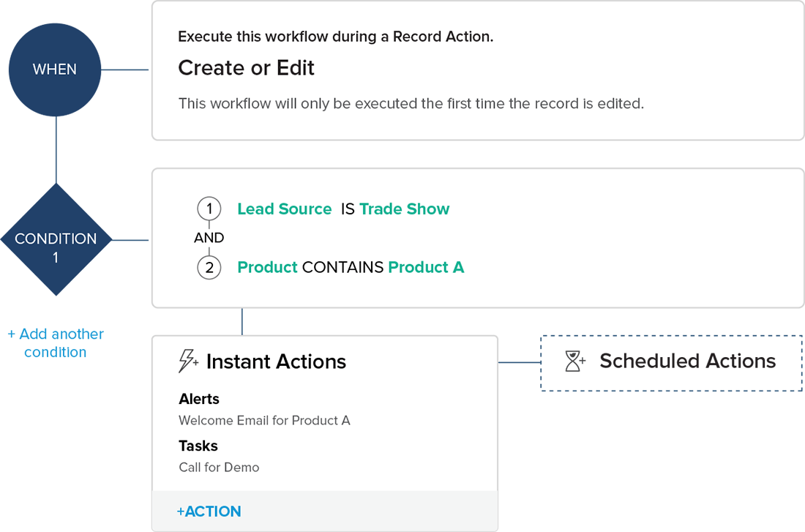
Task: Click criteria number 2 circle
Action: [209, 268]
